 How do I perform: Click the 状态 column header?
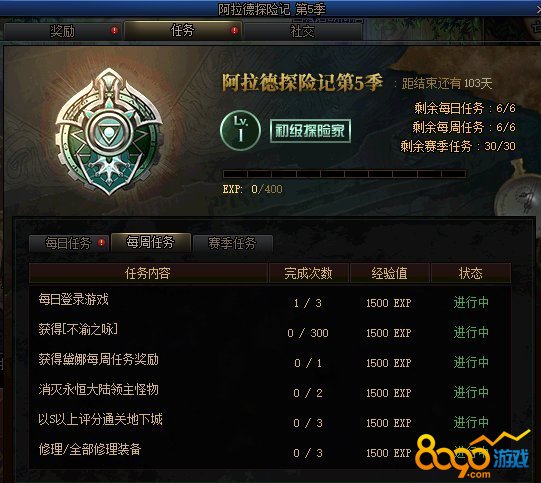click(x=471, y=273)
